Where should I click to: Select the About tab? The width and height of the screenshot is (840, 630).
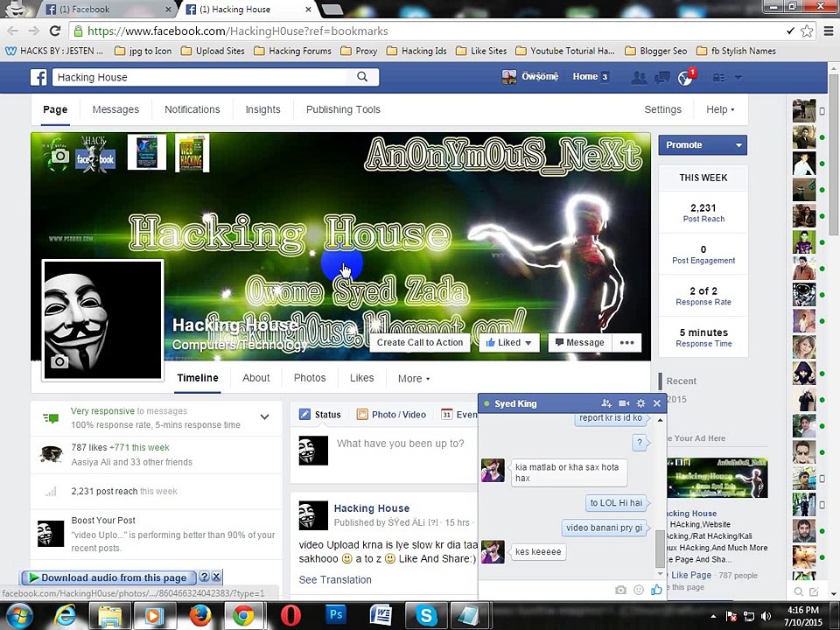256,378
